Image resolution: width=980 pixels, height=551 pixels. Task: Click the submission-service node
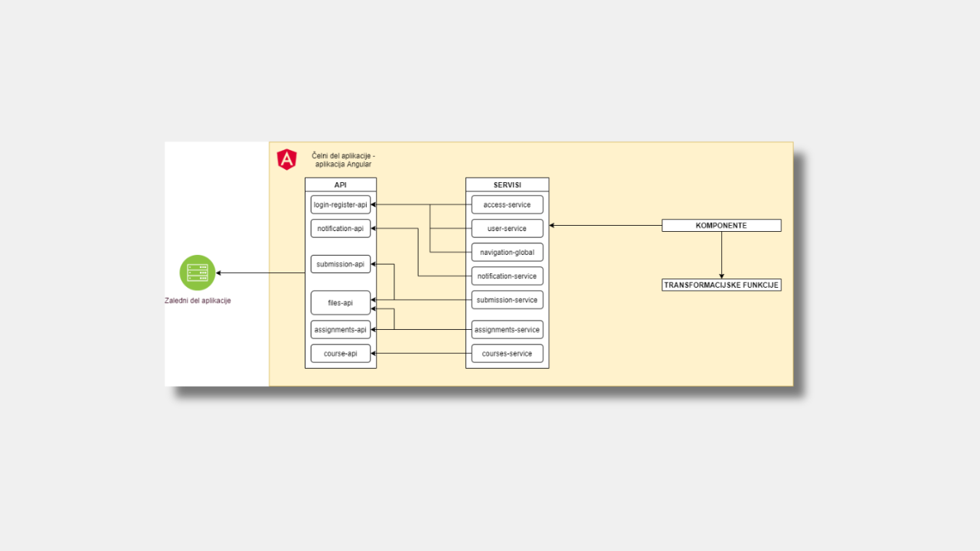tap(507, 300)
